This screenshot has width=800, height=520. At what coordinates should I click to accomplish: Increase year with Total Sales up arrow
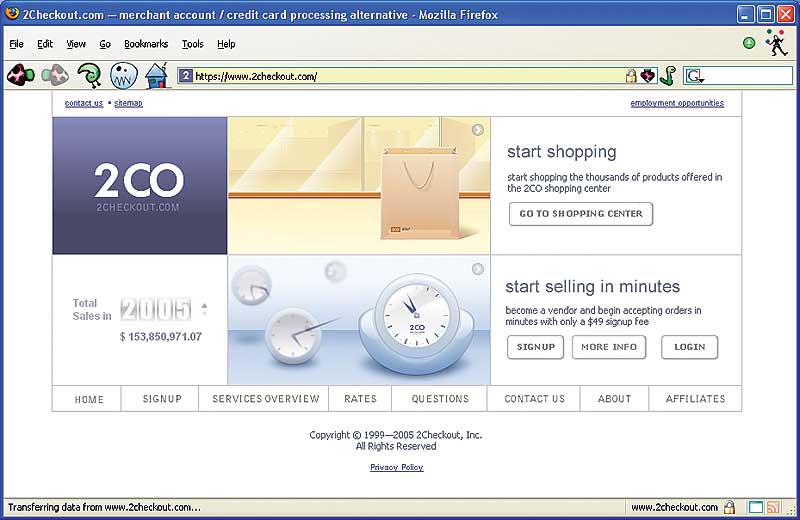[x=204, y=305]
